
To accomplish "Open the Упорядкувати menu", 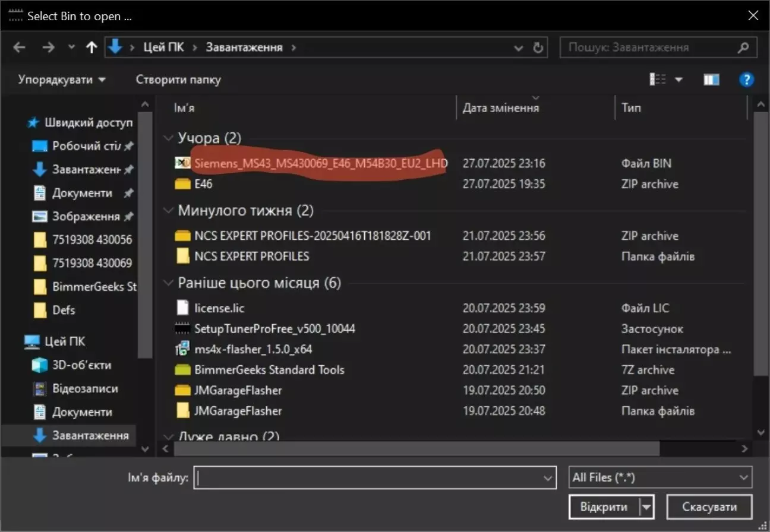I will point(62,80).
